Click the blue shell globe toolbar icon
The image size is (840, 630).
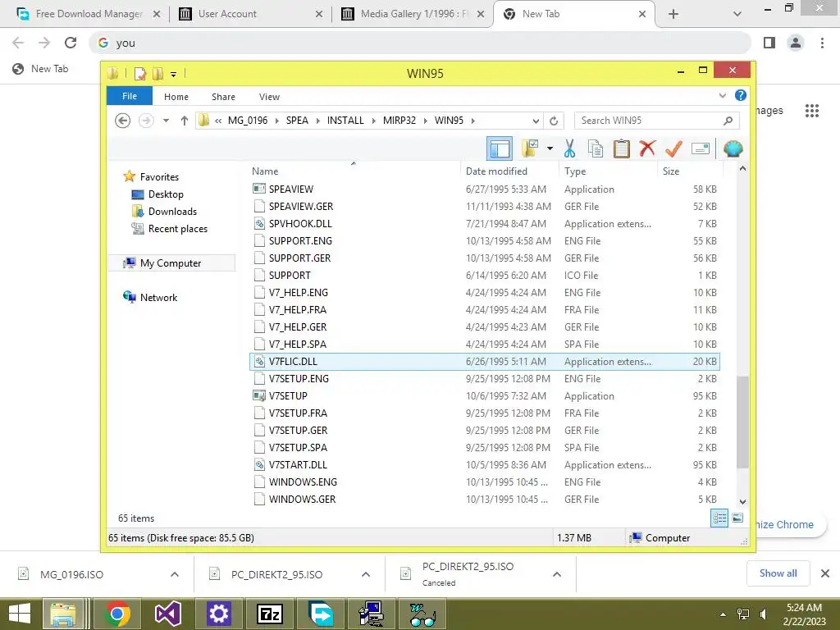(733, 148)
